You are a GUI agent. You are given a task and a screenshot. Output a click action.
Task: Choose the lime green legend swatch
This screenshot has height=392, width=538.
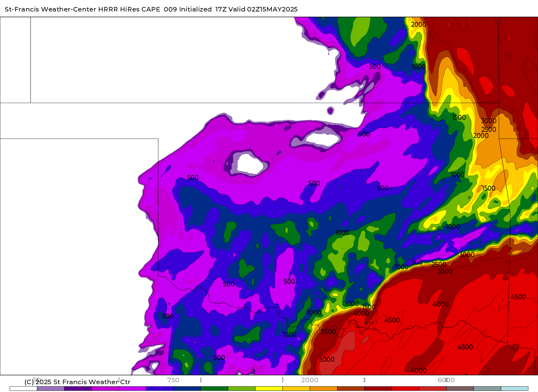(x=242, y=388)
